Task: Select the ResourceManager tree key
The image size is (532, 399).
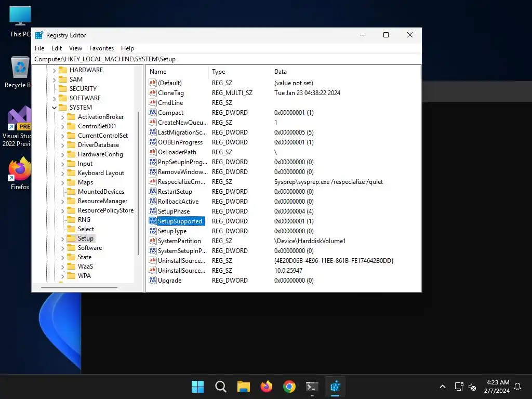Action: 102,201
